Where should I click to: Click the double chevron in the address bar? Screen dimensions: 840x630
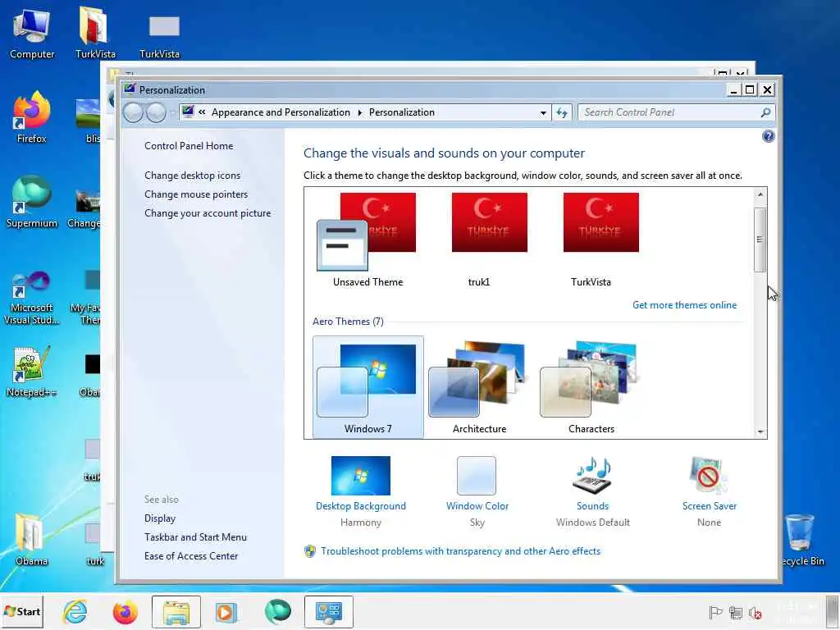(202, 112)
